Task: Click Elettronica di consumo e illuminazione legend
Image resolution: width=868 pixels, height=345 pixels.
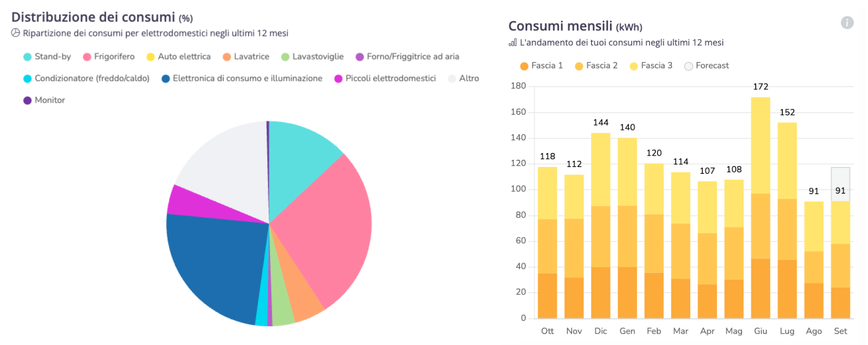Action: [241, 78]
